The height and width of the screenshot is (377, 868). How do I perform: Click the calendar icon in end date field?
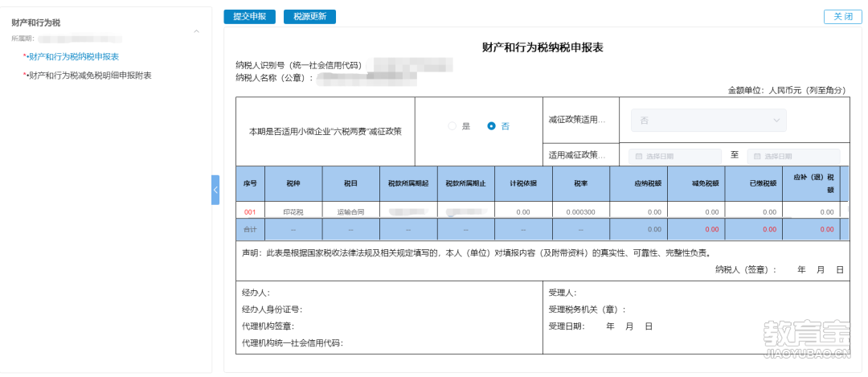[757, 157]
